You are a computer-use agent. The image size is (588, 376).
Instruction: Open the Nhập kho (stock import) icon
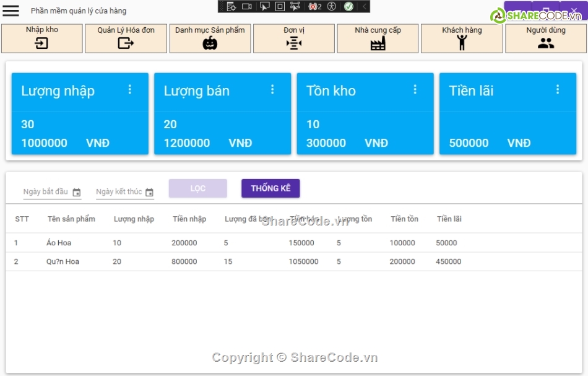(41, 43)
